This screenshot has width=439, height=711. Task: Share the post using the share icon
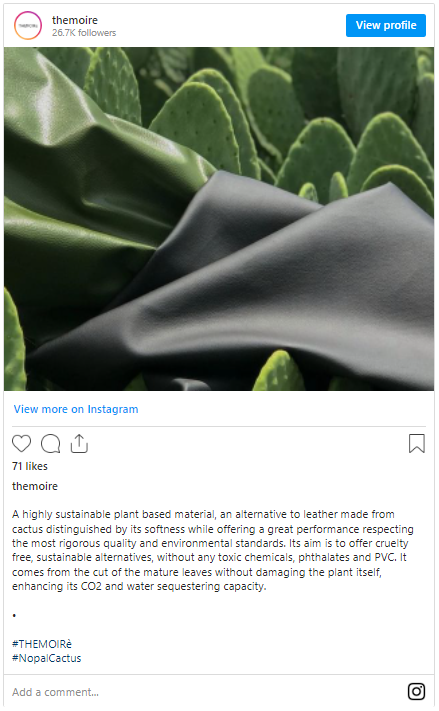click(x=79, y=443)
